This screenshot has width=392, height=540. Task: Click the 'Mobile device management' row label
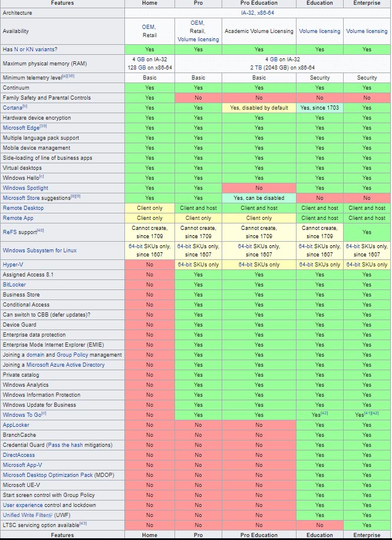point(36,148)
